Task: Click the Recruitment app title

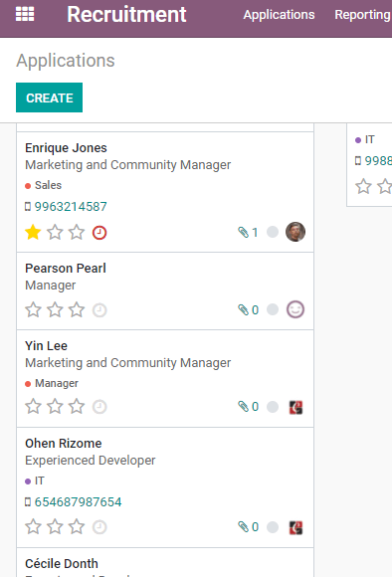Action: (x=126, y=14)
